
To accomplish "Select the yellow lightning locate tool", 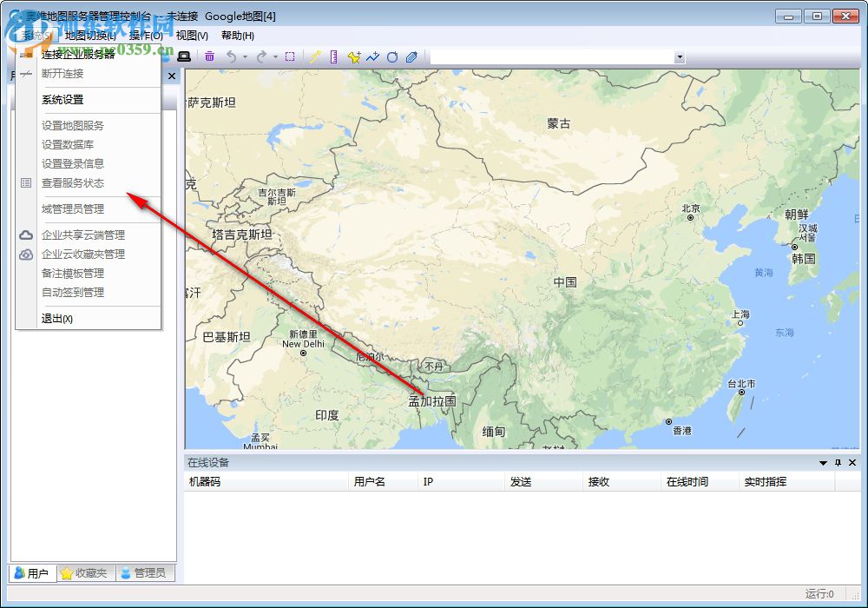I will (x=315, y=56).
